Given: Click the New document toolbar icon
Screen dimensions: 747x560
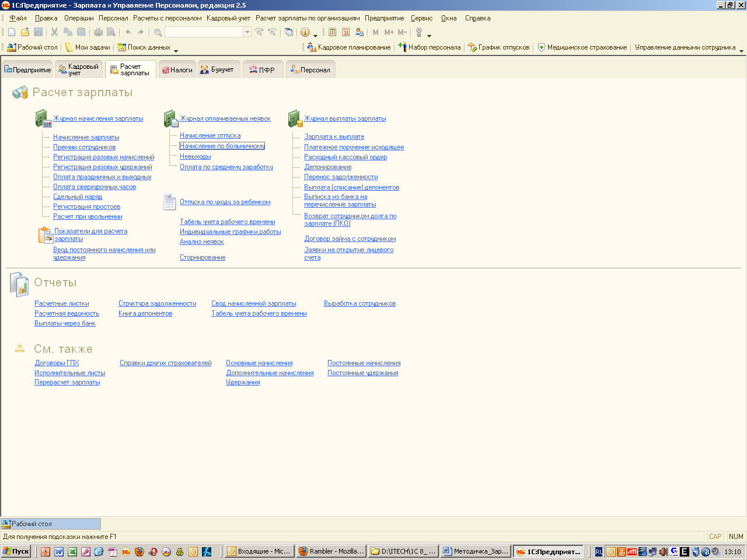Looking at the screenshot, I should click(12, 32).
